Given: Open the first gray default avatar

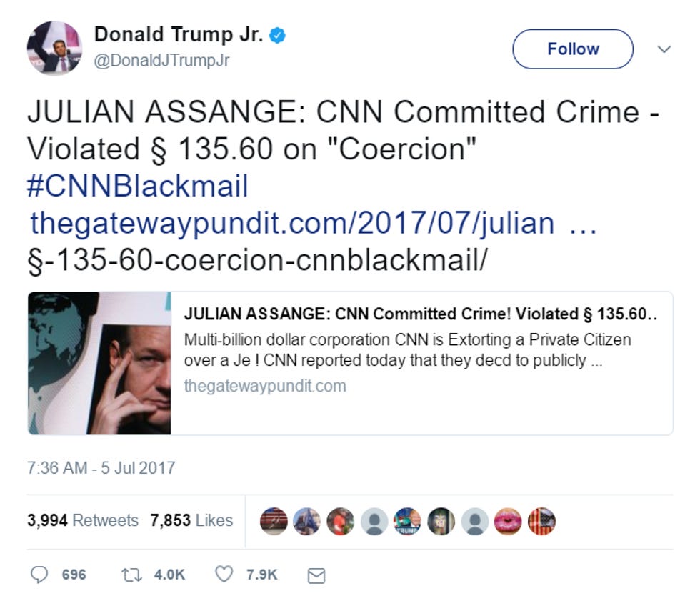Looking at the screenshot, I should coord(374,521).
